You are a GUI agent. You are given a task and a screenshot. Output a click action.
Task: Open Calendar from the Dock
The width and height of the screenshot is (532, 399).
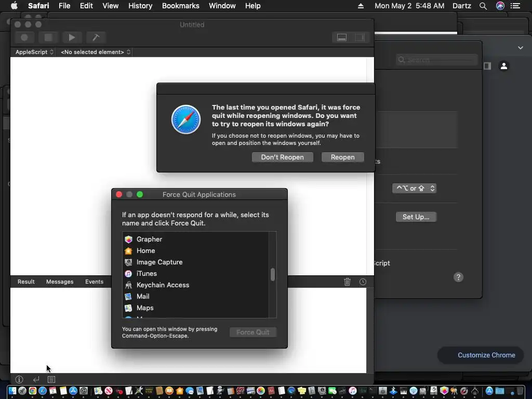[53, 391]
